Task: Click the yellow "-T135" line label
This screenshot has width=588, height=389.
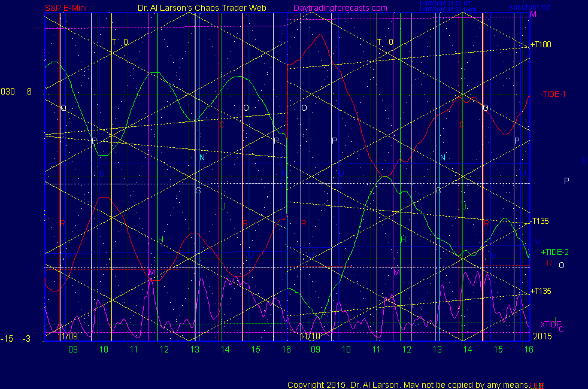Action: (539, 221)
